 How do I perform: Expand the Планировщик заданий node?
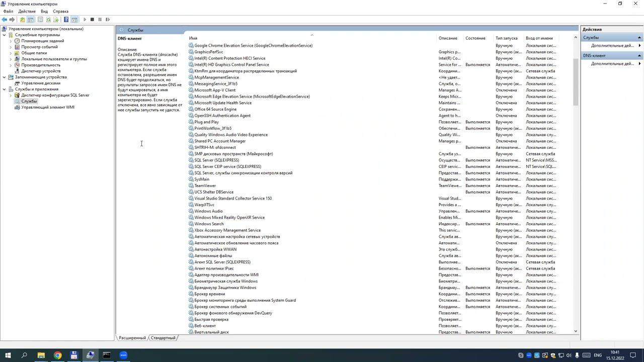11,41
